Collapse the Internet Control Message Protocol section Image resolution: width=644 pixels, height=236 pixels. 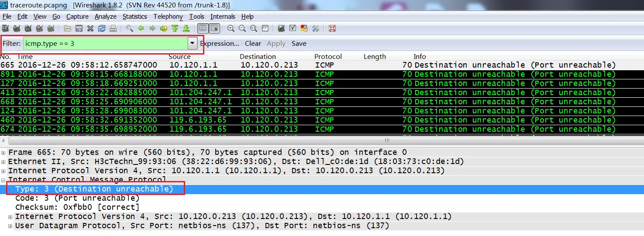pyautogui.click(x=3, y=180)
